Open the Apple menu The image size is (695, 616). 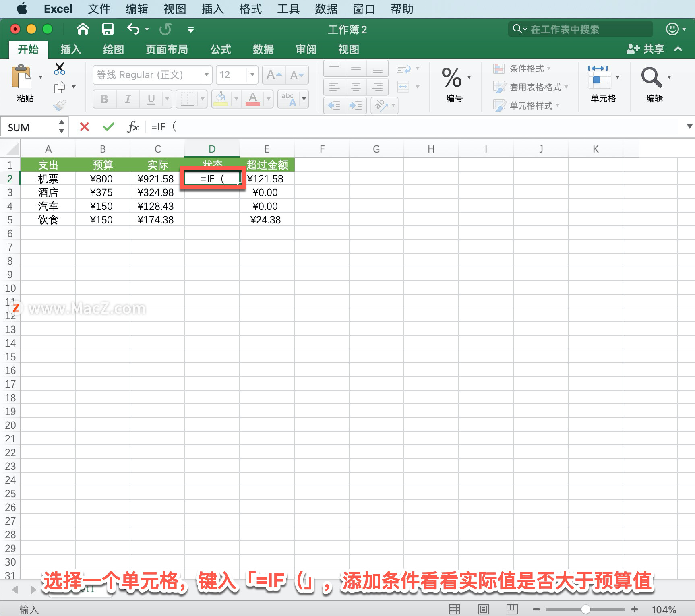point(22,8)
